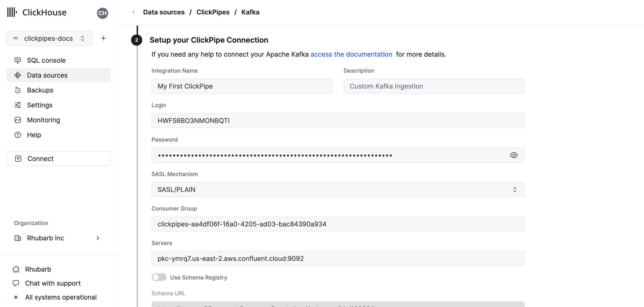The image size is (644, 307).
Task: Navigate to Data sources menu item
Action: (x=47, y=75)
